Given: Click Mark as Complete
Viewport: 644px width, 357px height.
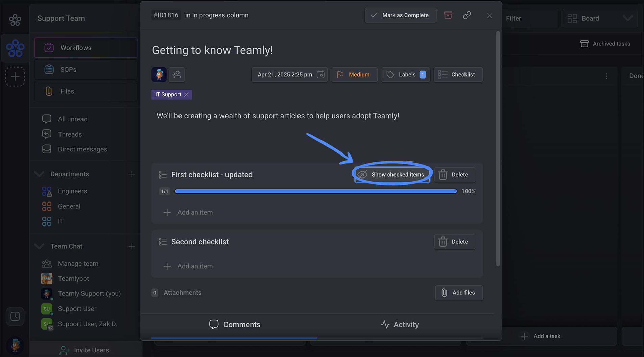Looking at the screenshot, I should [401, 15].
